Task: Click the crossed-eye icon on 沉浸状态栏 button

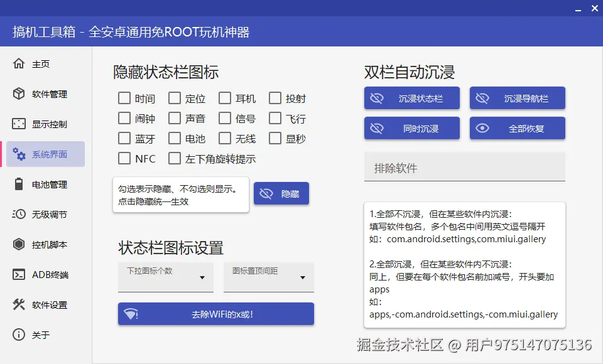Action: pos(376,99)
